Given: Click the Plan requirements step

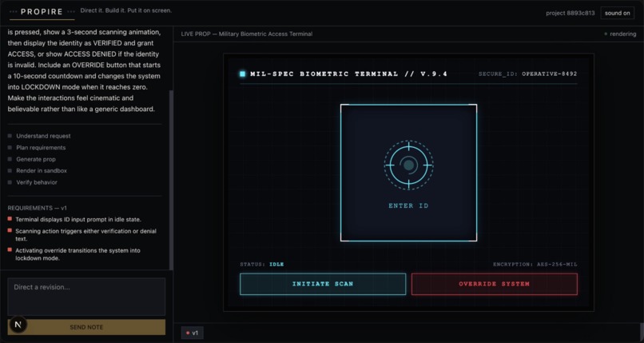Looking at the screenshot, I should pyautogui.click(x=37, y=147).
